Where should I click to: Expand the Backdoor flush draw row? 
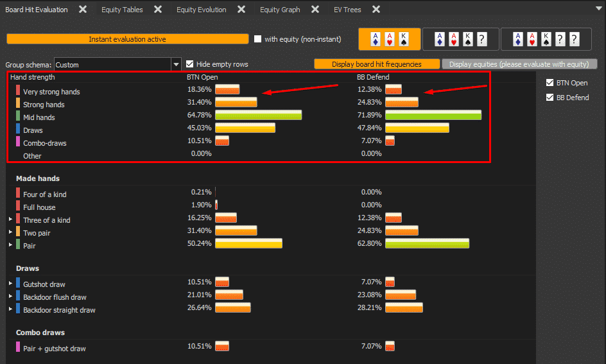10,297
